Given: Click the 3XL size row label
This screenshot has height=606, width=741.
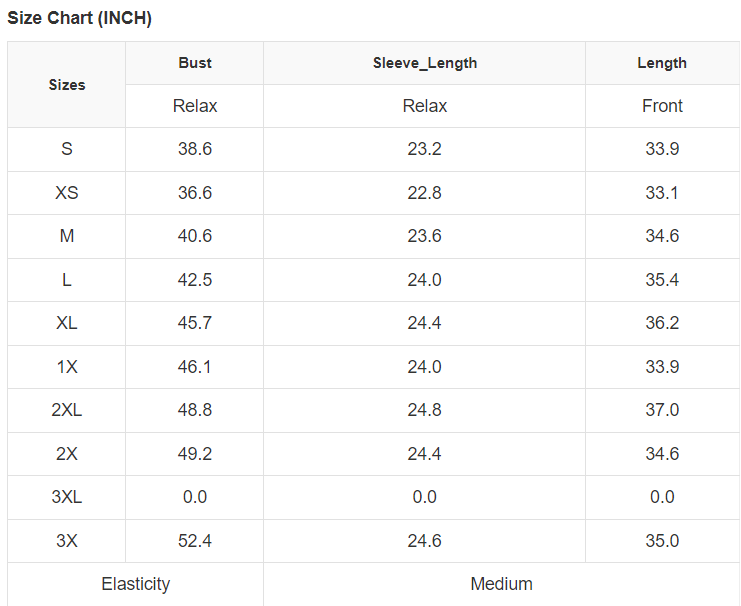Looking at the screenshot, I should pos(67,497).
